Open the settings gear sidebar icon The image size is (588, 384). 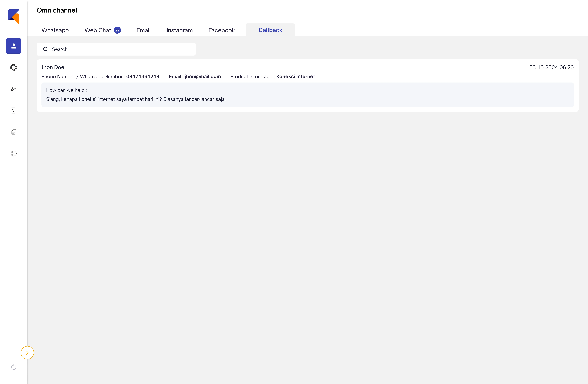(14, 154)
